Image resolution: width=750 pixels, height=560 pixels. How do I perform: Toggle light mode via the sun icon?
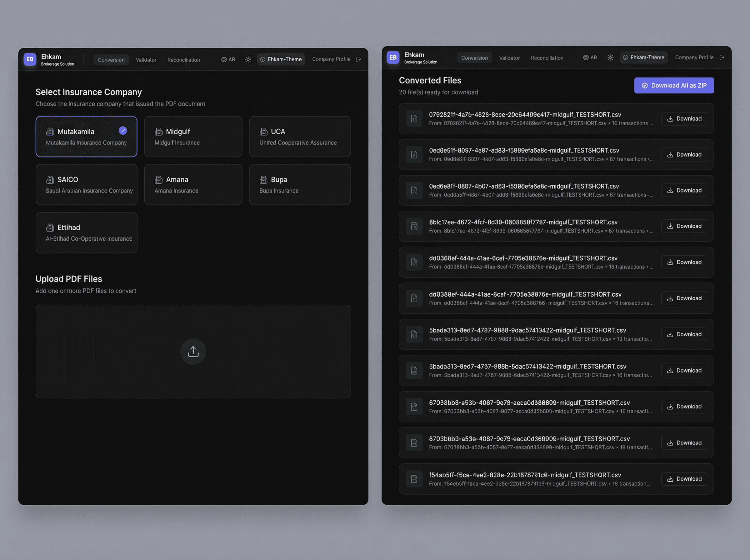coord(248,59)
